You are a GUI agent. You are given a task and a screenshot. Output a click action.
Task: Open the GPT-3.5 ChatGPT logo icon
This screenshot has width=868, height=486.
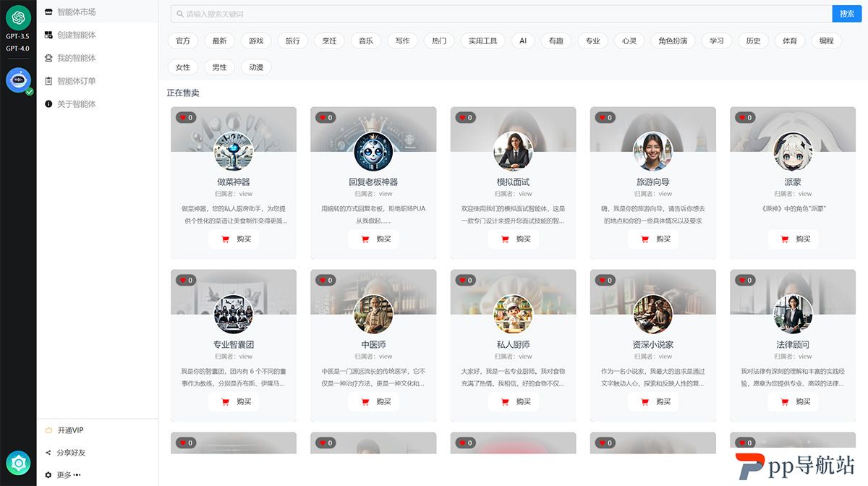[18, 17]
